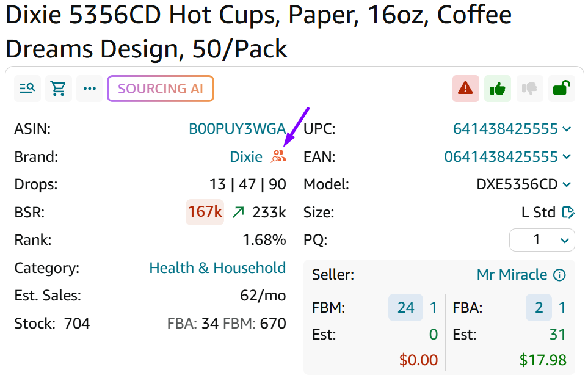Click the size details icon beside L Std
Viewport: 588px width, 389px height.
pos(568,213)
